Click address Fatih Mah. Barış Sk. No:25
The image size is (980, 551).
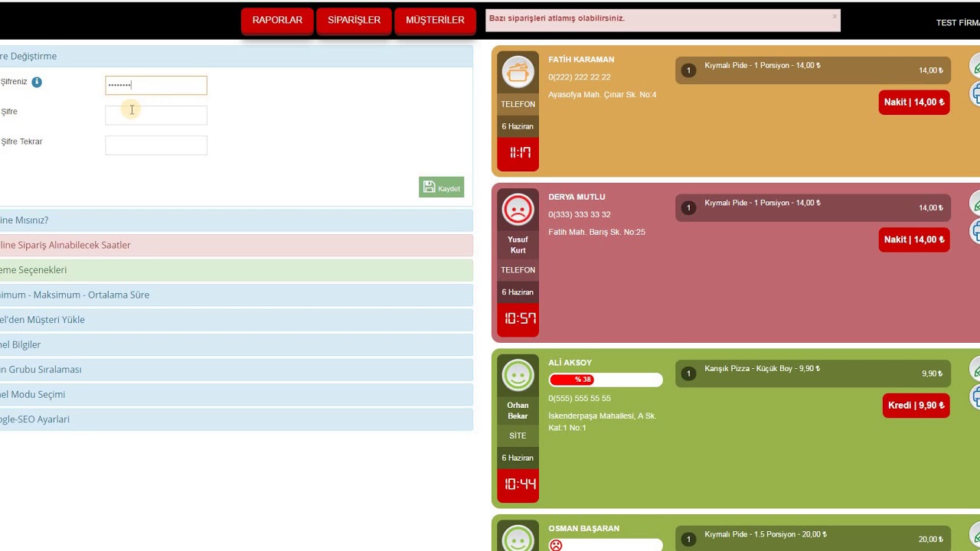pyautogui.click(x=596, y=233)
